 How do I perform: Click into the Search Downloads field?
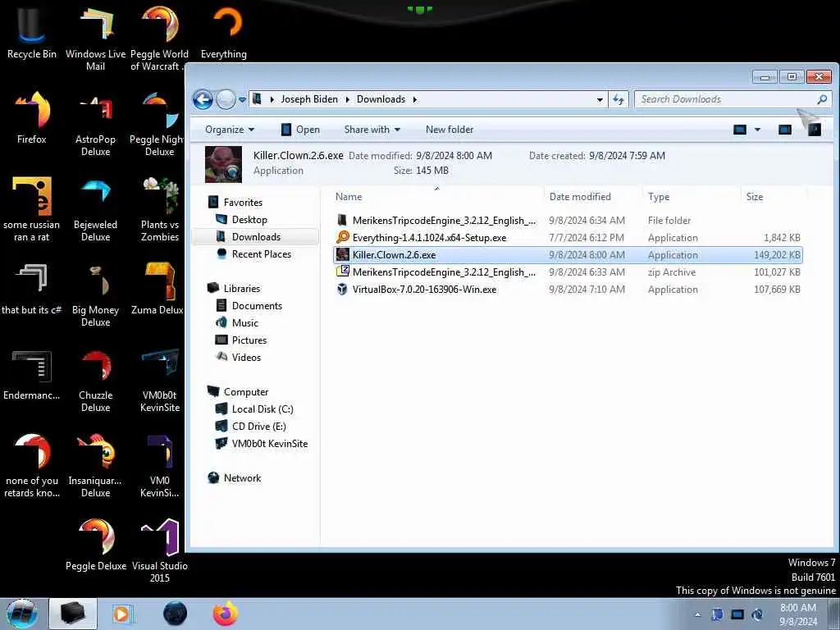tap(726, 99)
